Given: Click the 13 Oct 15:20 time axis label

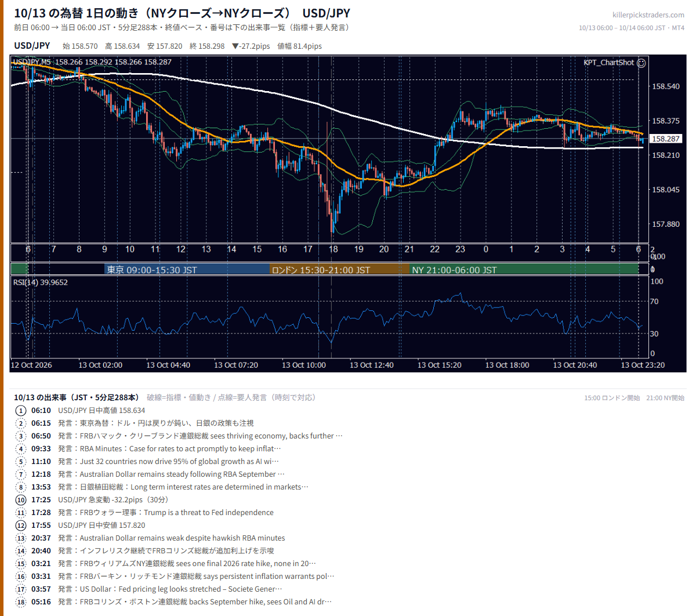Looking at the screenshot, I should (440, 365).
